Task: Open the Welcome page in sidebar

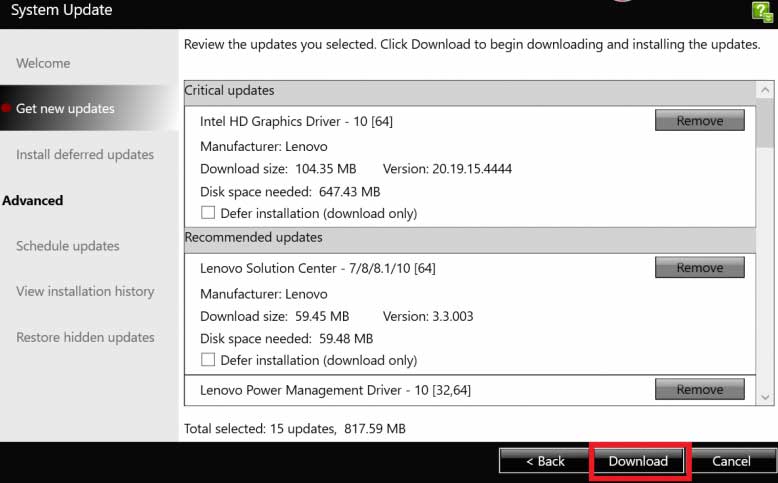Action: click(x=43, y=64)
